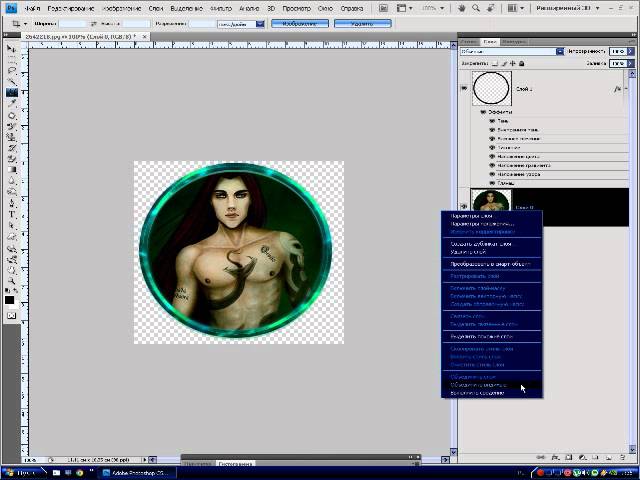The height and width of the screenshot is (480, 640).
Task: Click the Удалить button in options bar
Action: pos(362,24)
